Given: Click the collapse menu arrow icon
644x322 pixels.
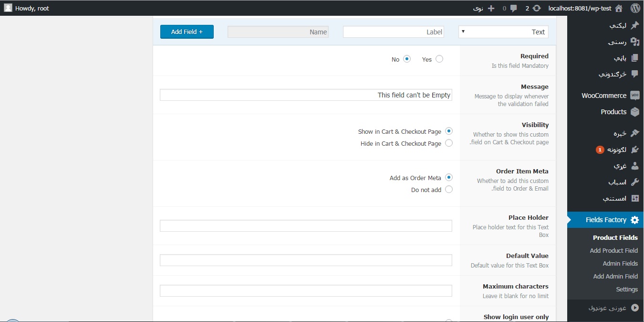Looking at the screenshot, I should 635,308.
